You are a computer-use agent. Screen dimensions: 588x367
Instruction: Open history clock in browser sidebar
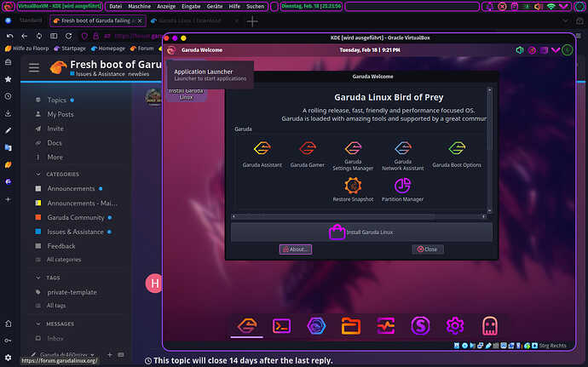[x=8, y=96]
